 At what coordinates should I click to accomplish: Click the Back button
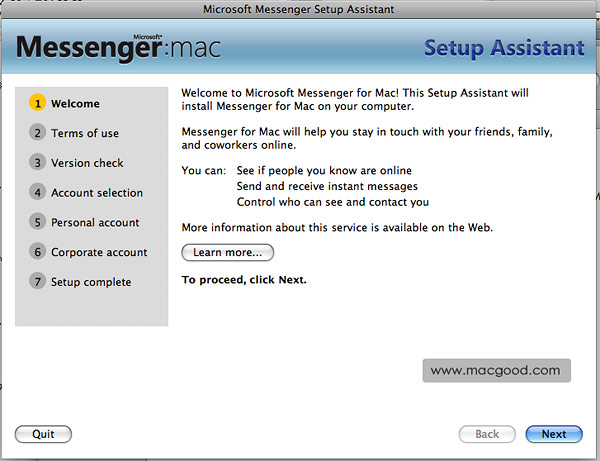pyautogui.click(x=487, y=434)
